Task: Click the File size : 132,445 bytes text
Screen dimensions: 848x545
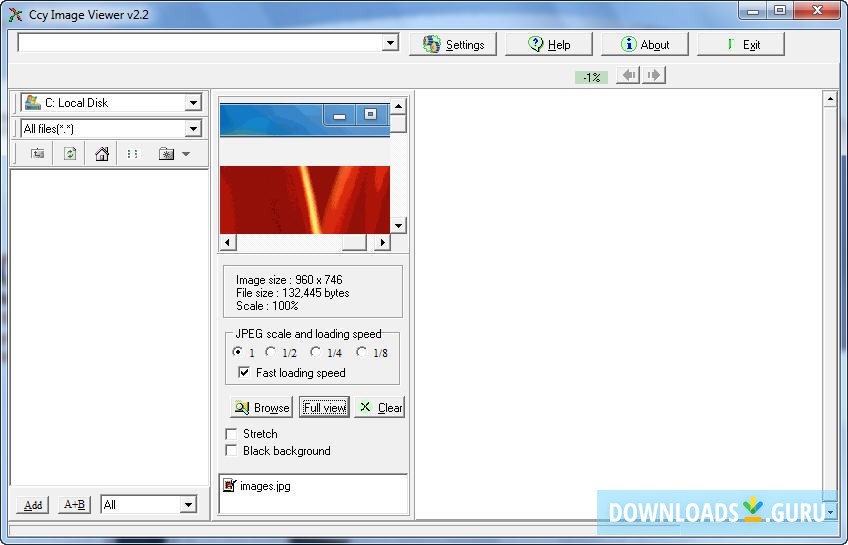Action: pyautogui.click(x=293, y=293)
